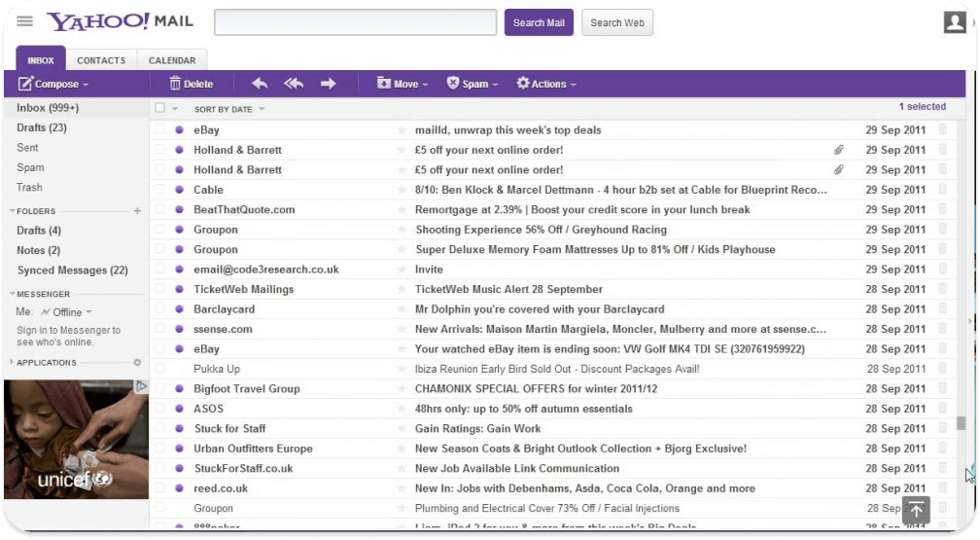The width and height of the screenshot is (980, 540).
Task: Open the user profile avatar icon
Action: (955, 22)
